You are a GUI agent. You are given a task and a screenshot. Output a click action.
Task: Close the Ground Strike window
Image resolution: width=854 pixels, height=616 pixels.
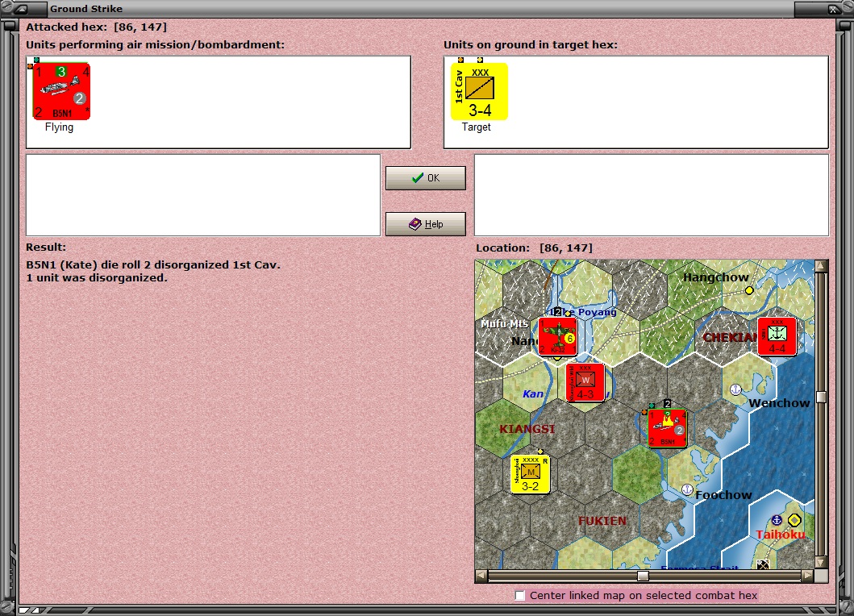tap(833, 9)
